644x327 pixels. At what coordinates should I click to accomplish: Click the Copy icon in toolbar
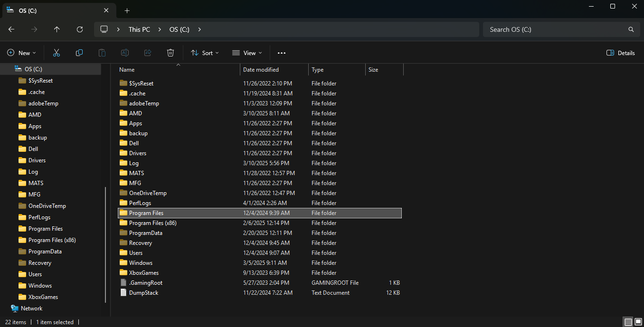point(79,53)
